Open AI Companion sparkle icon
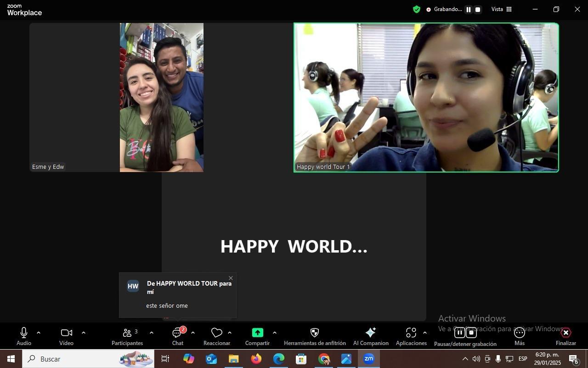This screenshot has height=368, width=588. click(371, 336)
